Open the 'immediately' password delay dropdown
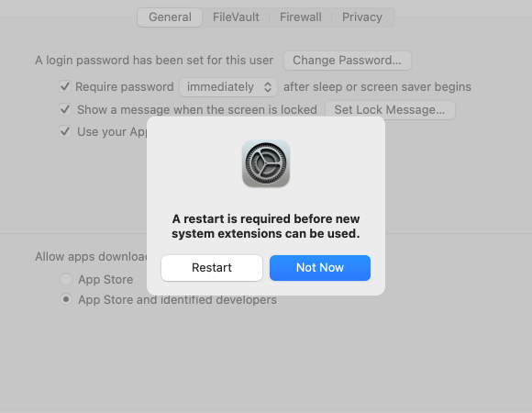The height and width of the screenshot is (413, 532). 228,87
